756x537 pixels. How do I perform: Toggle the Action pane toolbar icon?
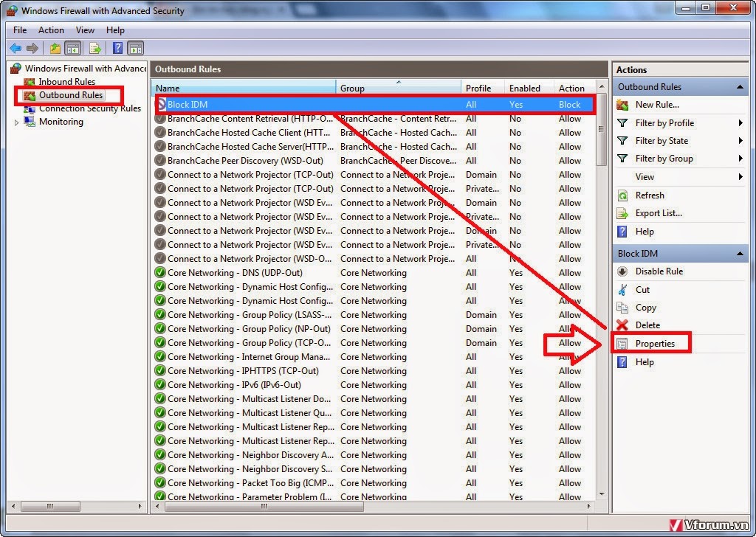tap(136, 48)
